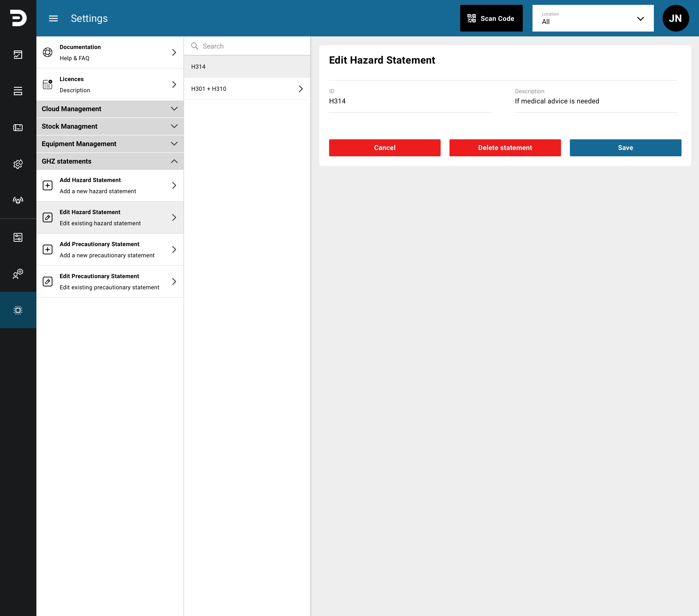The image size is (699, 616).
Task: Expand the Cloud Management section
Action: pos(110,109)
